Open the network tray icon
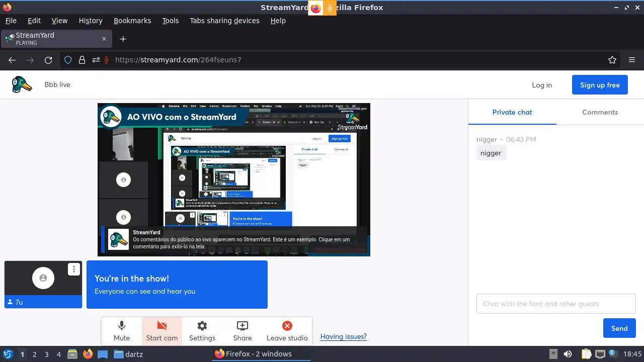 599,354
